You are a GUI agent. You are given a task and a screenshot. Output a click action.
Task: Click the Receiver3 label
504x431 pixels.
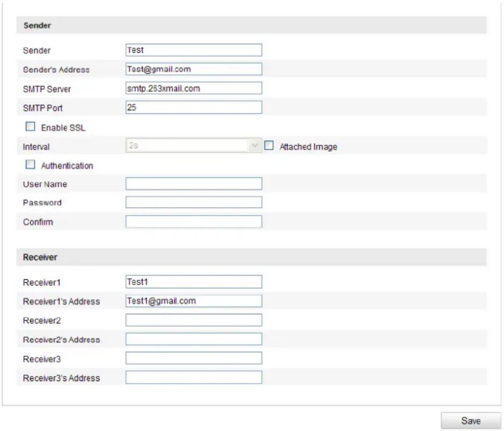coord(42,359)
